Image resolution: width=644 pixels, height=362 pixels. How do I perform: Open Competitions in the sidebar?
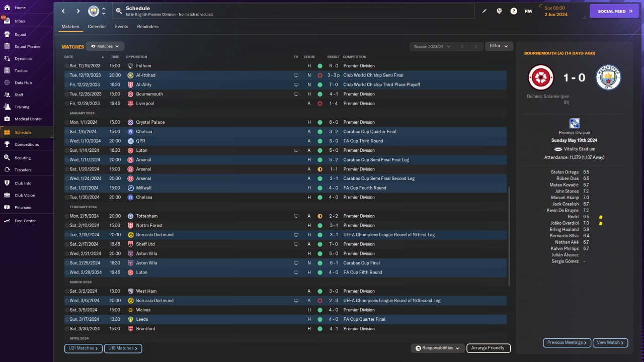[x=27, y=144]
